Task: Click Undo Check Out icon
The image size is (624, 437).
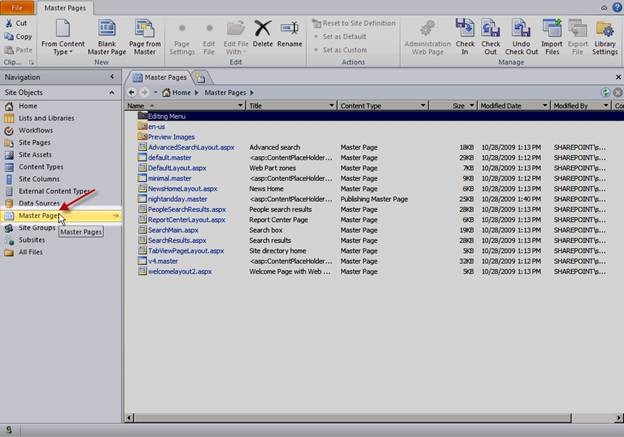Action: (x=521, y=28)
